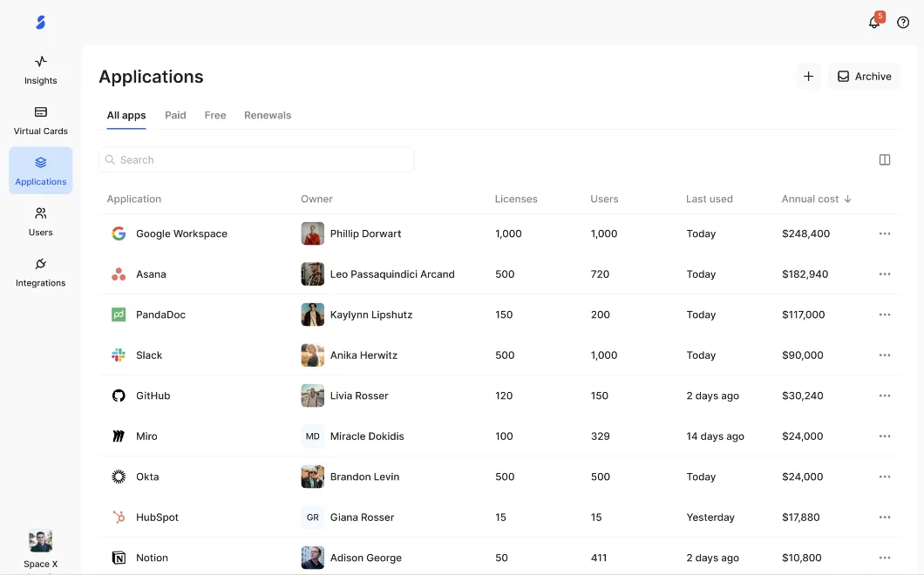Open Space X workspace avatar

pos(41,541)
